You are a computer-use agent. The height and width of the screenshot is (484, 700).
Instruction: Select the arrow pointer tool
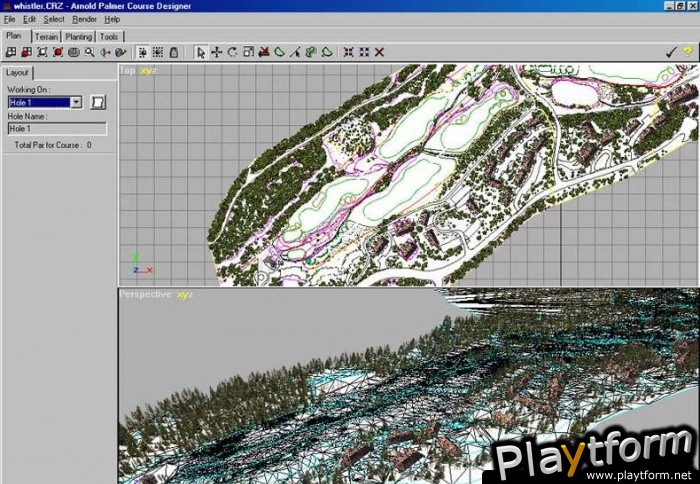click(201, 52)
